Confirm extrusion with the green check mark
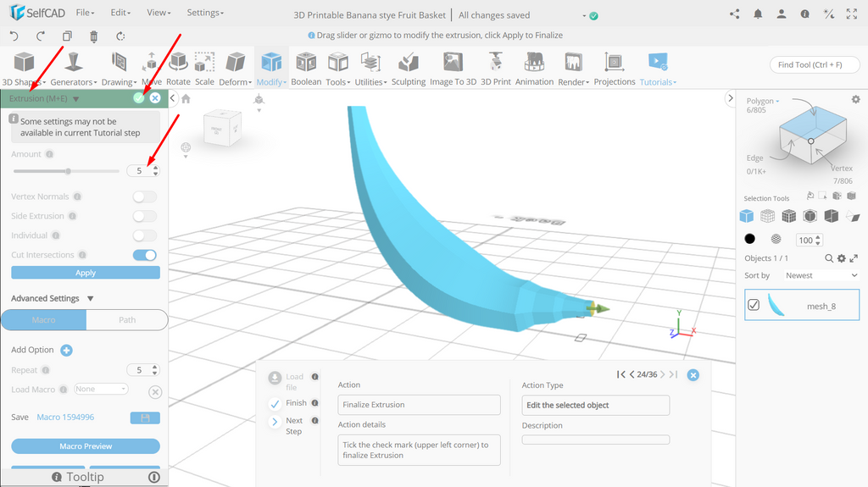The image size is (868, 487). click(x=139, y=98)
